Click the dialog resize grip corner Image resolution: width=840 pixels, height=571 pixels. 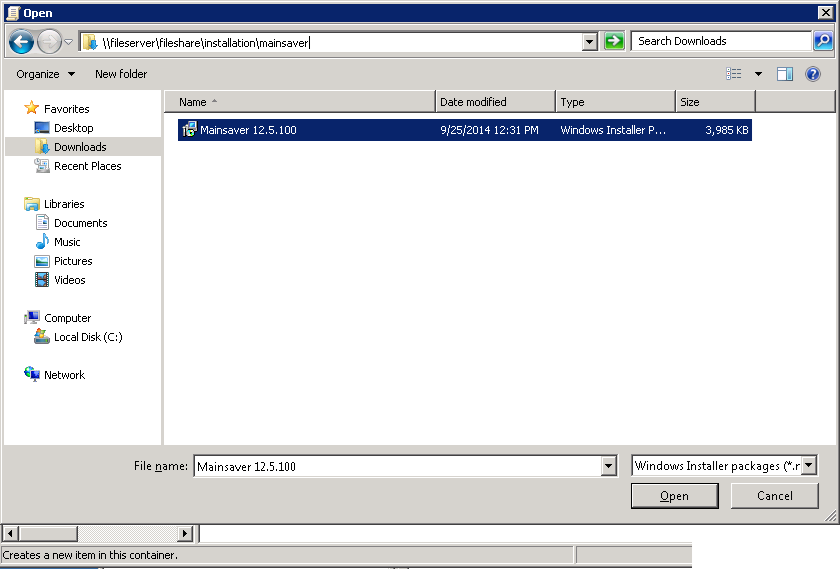click(831, 516)
